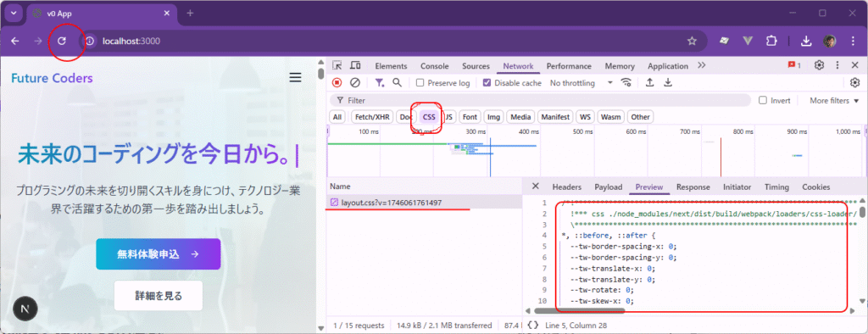Open the Chrome profile avatar
The height and width of the screenshot is (334, 868).
829,41
